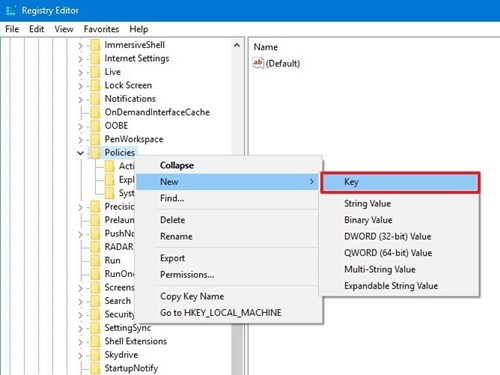The height and width of the screenshot is (375, 500).
Task: Select the OnDemandInterfaceCache key label
Action: 157,112
